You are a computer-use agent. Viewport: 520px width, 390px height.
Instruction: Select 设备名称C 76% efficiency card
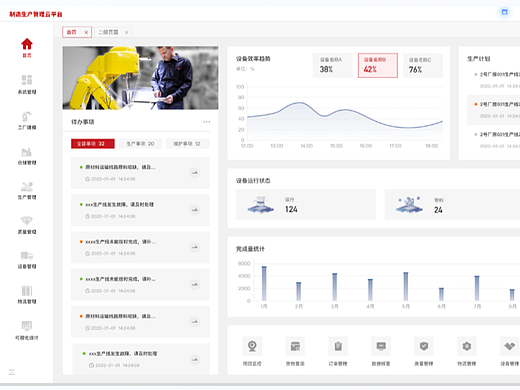click(423, 65)
